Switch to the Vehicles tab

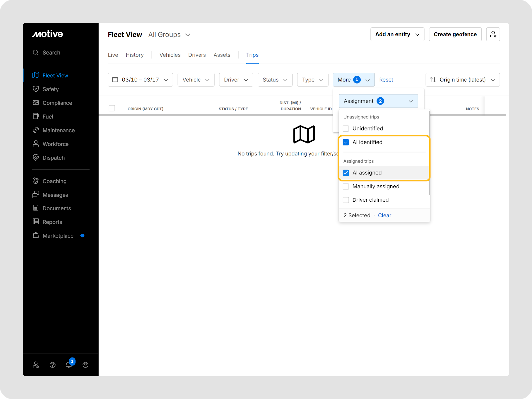point(170,55)
